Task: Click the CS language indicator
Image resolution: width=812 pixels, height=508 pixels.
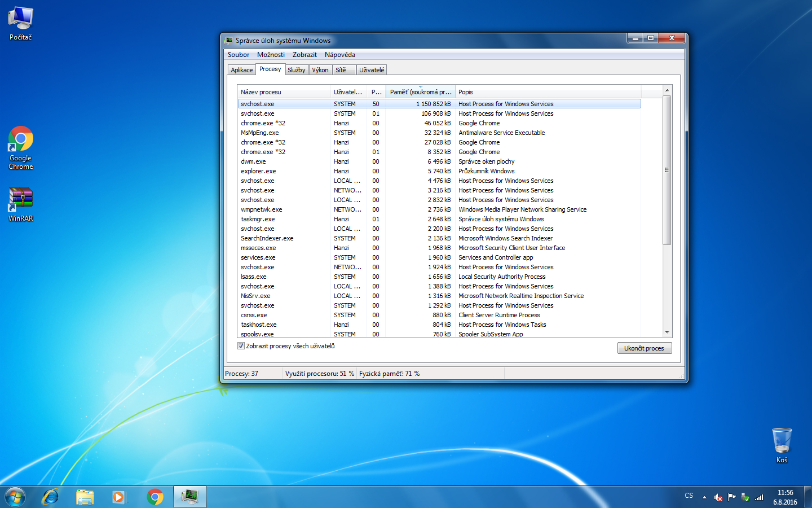Action: [x=689, y=496]
